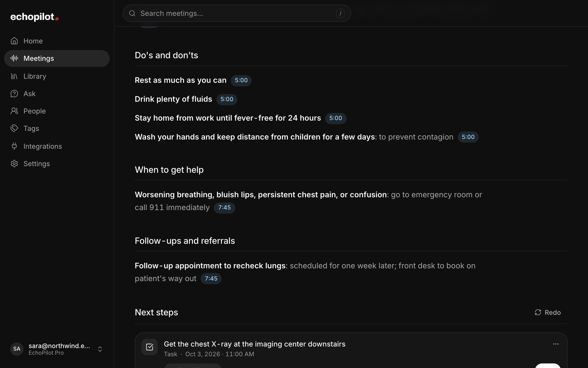Image resolution: width=588 pixels, height=368 pixels.
Task: Open Integrations plug icon
Action: (14, 146)
